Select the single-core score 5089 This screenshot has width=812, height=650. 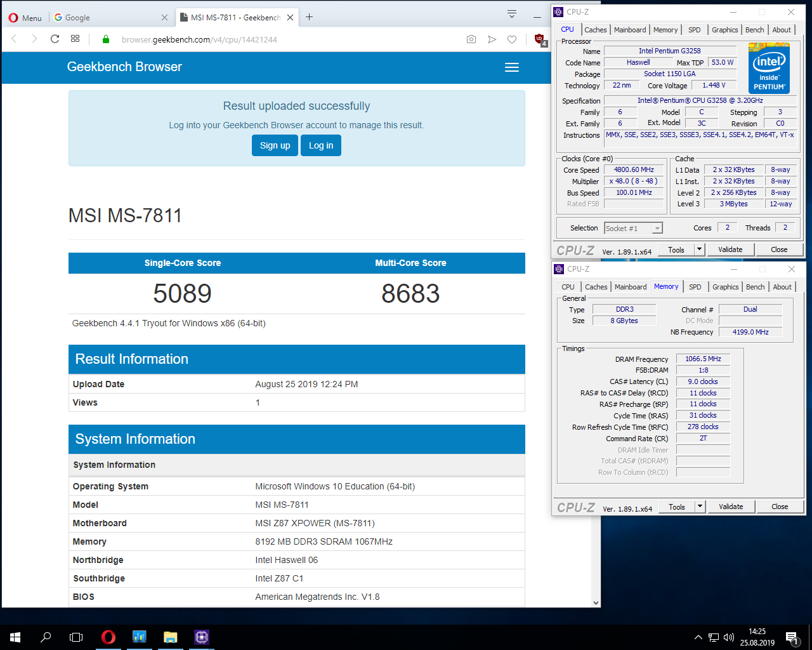click(183, 293)
